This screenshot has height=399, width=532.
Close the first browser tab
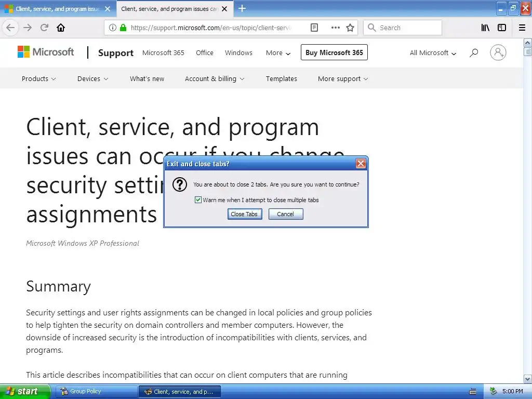pyautogui.click(x=108, y=9)
